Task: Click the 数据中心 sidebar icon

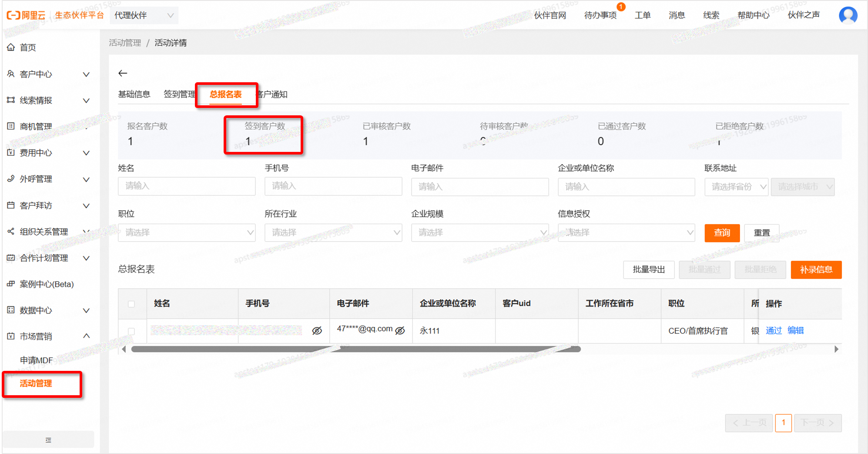Action: tap(11, 310)
